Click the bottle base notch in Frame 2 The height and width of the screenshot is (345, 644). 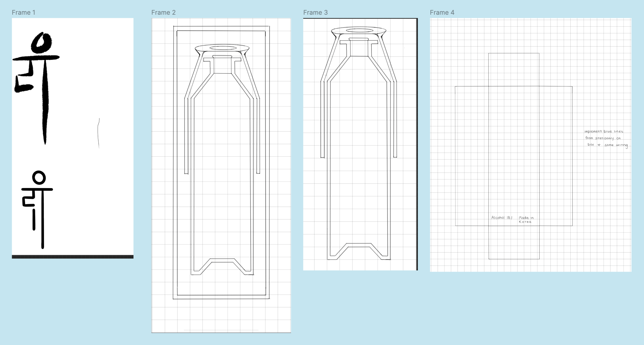(222, 259)
